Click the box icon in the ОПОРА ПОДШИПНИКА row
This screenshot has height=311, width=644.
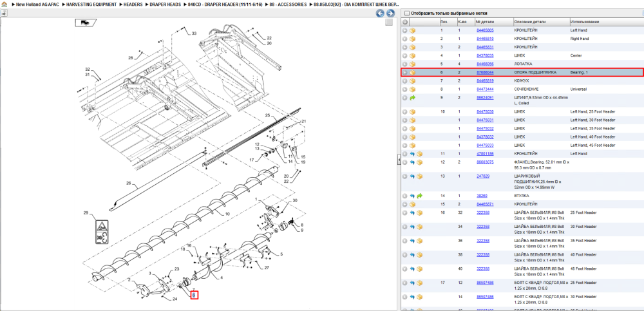412,72
